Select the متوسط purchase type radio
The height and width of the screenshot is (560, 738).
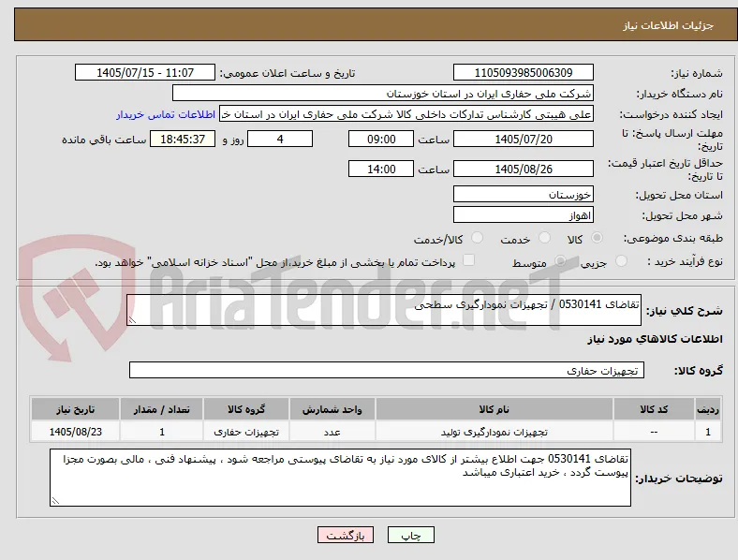[x=560, y=261]
